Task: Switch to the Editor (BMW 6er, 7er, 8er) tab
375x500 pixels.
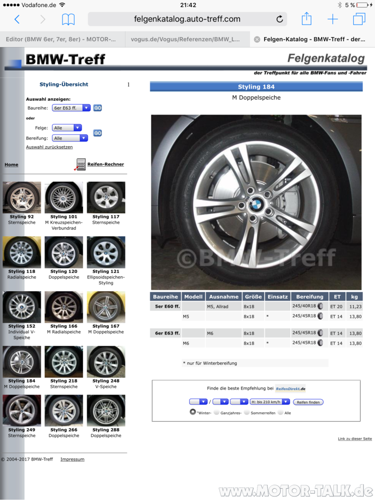Action: (x=61, y=39)
